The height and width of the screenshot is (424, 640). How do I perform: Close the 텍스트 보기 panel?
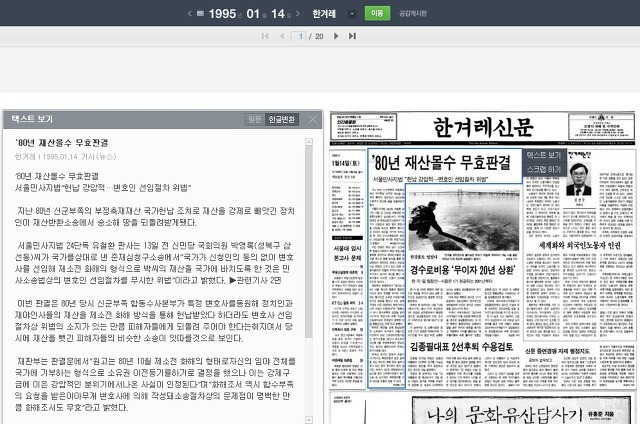tap(313, 119)
